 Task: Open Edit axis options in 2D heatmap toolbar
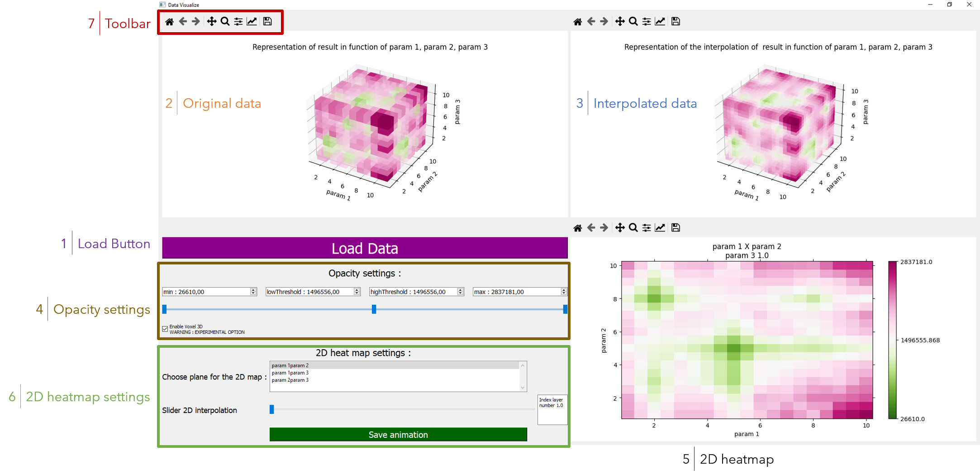point(660,227)
